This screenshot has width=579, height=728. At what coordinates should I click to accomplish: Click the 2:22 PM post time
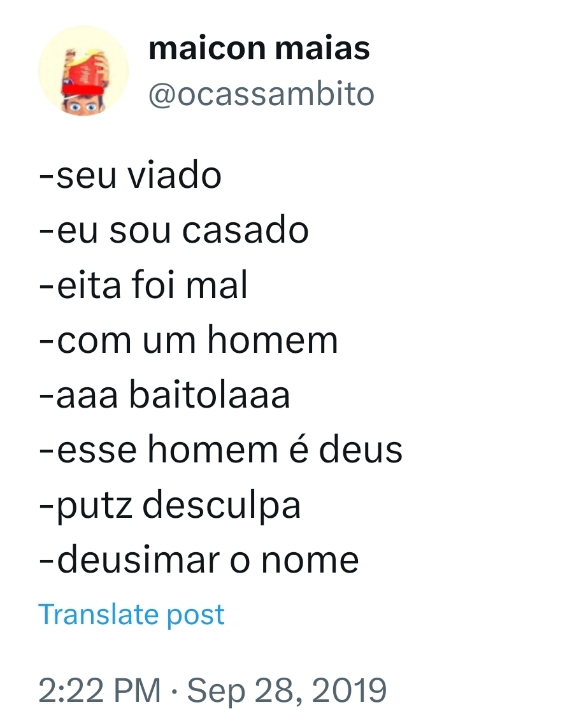pos(99,690)
